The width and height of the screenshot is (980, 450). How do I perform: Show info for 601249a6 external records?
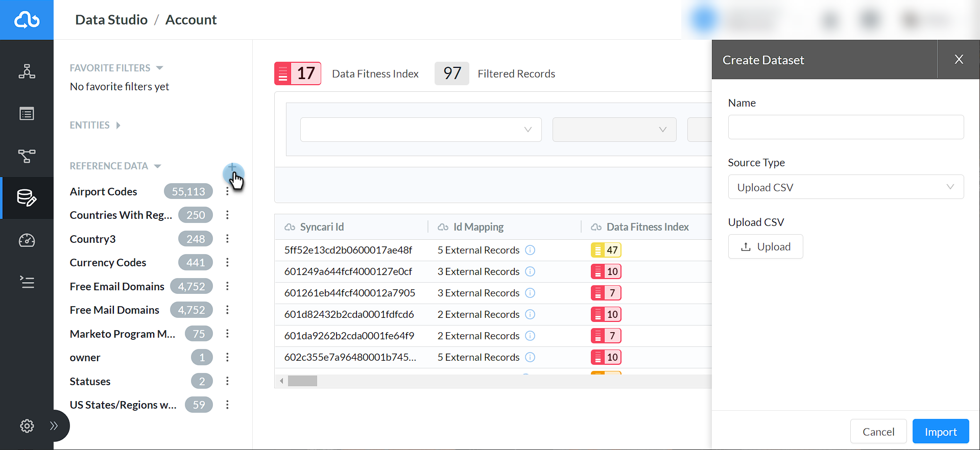pyautogui.click(x=530, y=271)
